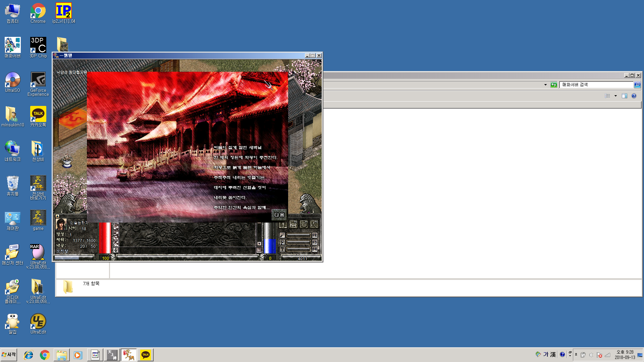The width and height of the screenshot is (644, 362).
Task: Expand the address bar history dropdown
Action: coord(545,85)
